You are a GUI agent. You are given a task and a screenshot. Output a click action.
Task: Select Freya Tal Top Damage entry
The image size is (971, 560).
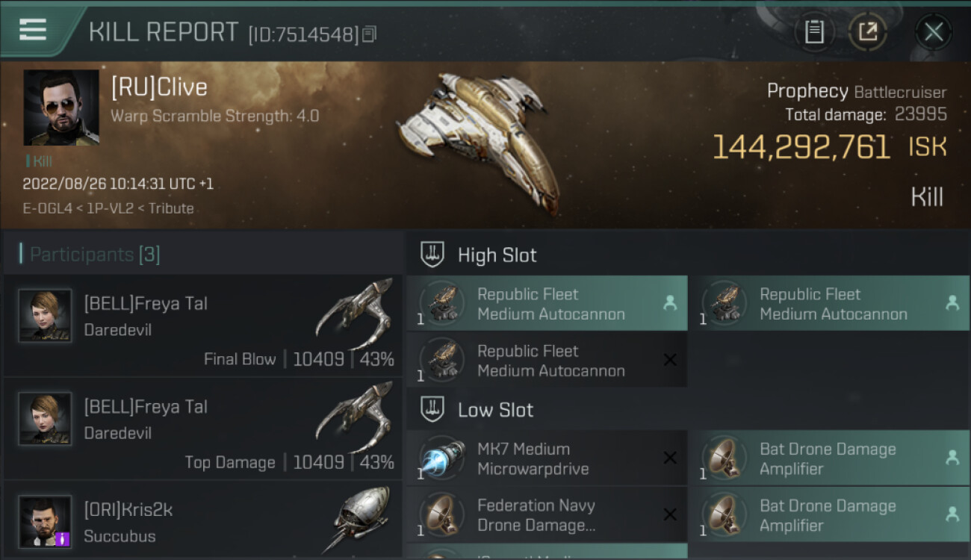pyautogui.click(x=202, y=429)
